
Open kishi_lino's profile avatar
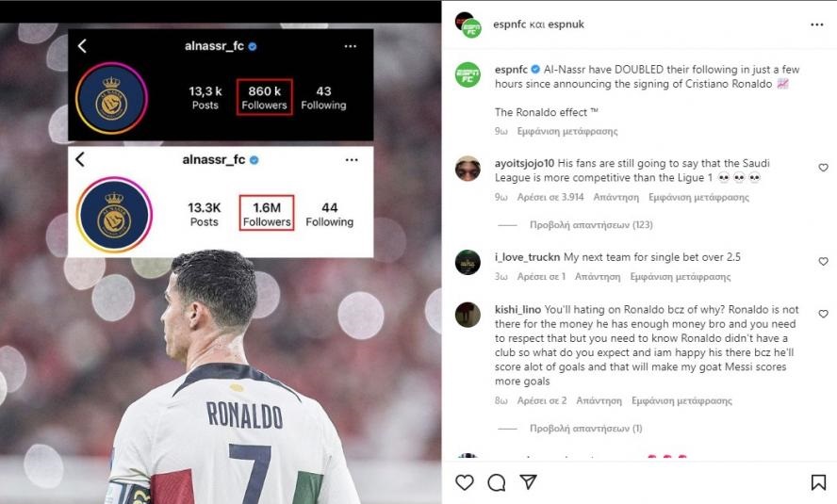(x=468, y=315)
